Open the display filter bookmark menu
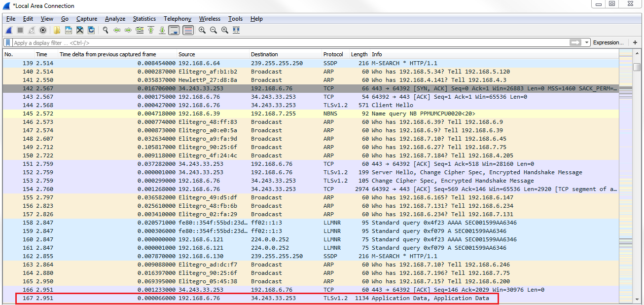This screenshot has width=644, height=305. tap(8, 43)
